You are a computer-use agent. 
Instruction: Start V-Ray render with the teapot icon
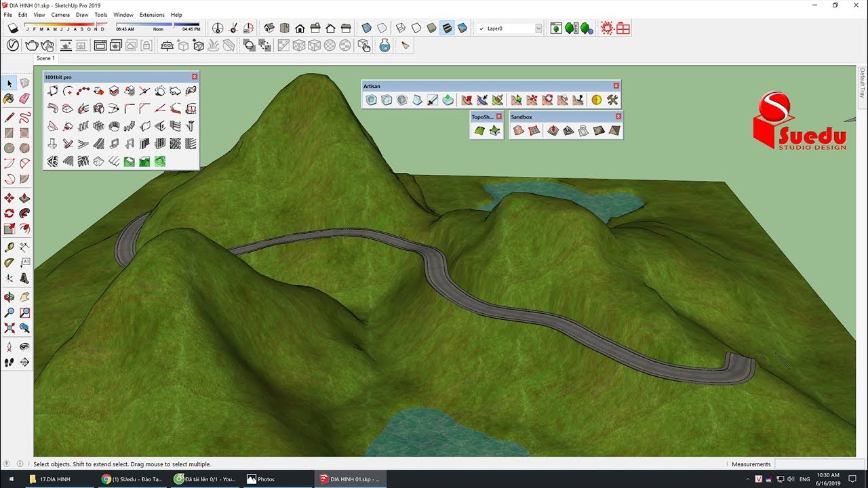coord(31,45)
